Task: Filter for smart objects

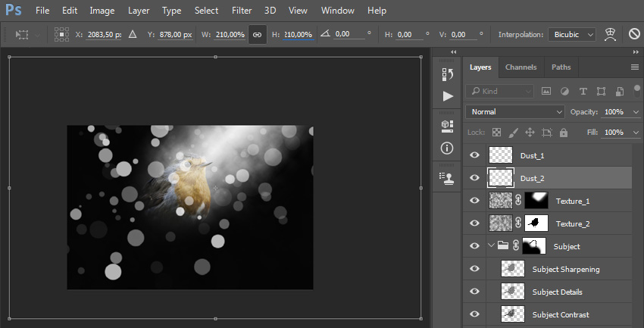Action: coord(619,92)
